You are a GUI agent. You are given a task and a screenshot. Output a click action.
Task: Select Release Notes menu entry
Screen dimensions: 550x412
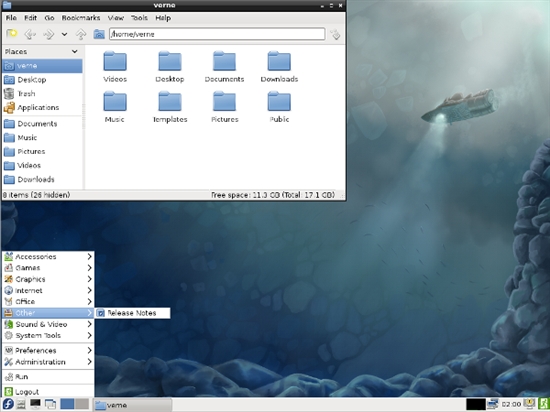[132, 313]
